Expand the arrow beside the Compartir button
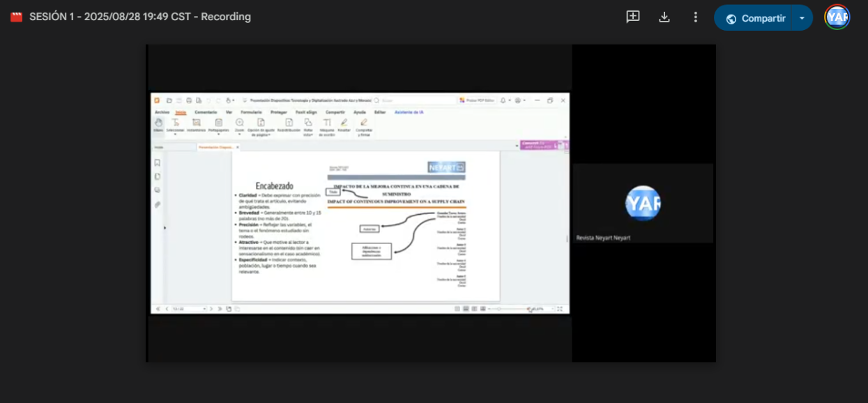Image resolution: width=868 pixels, height=403 pixels. coord(802,18)
